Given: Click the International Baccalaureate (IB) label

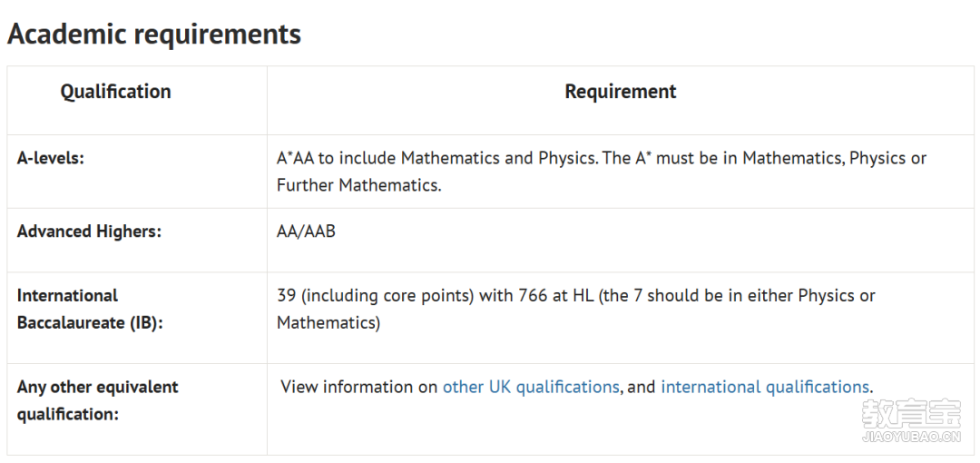Looking at the screenshot, I should [90, 309].
